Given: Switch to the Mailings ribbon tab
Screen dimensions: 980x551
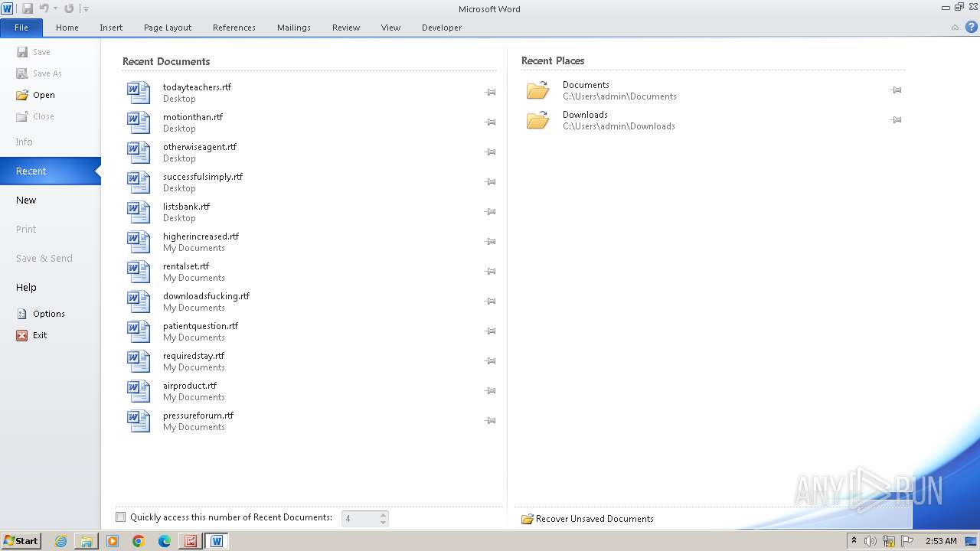Looking at the screenshot, I should (294, 28).
